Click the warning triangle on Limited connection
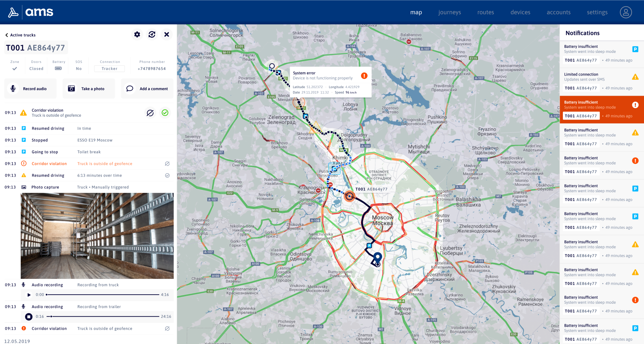This screenshot has height=344, width=644. pos(635,77)
